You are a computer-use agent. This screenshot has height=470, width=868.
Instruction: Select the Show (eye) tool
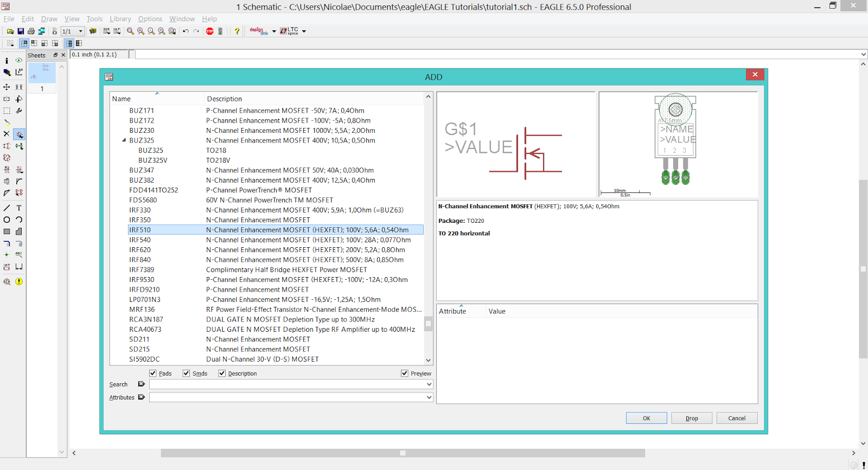pyautogui.click(x=19, y=61)
